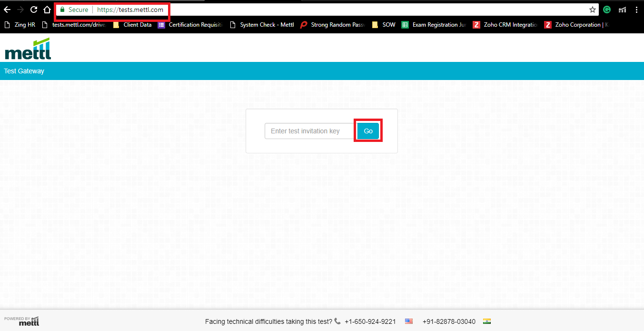Open the Exam Registration bookmark

[434, 25]
